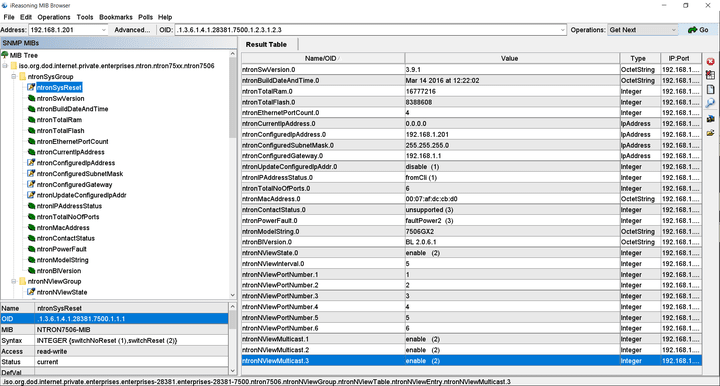This screenshot has height=386, width=720.
Task: Sort by the IP:Port column header
Action: 681,58
